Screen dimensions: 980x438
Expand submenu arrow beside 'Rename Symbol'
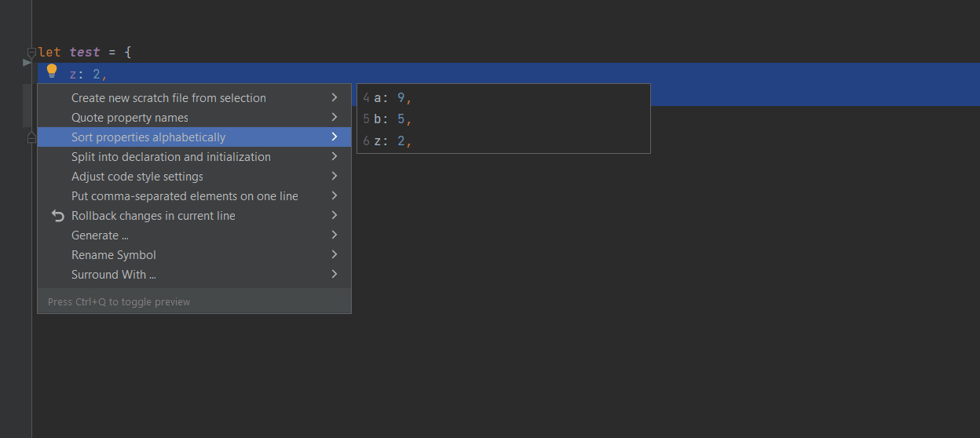coord(335,254)
